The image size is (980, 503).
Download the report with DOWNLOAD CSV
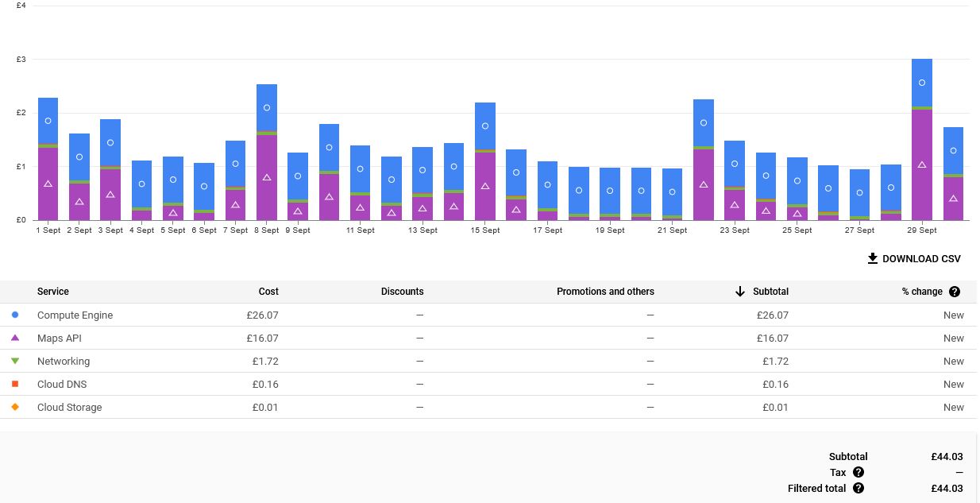(x=921, y=258)
